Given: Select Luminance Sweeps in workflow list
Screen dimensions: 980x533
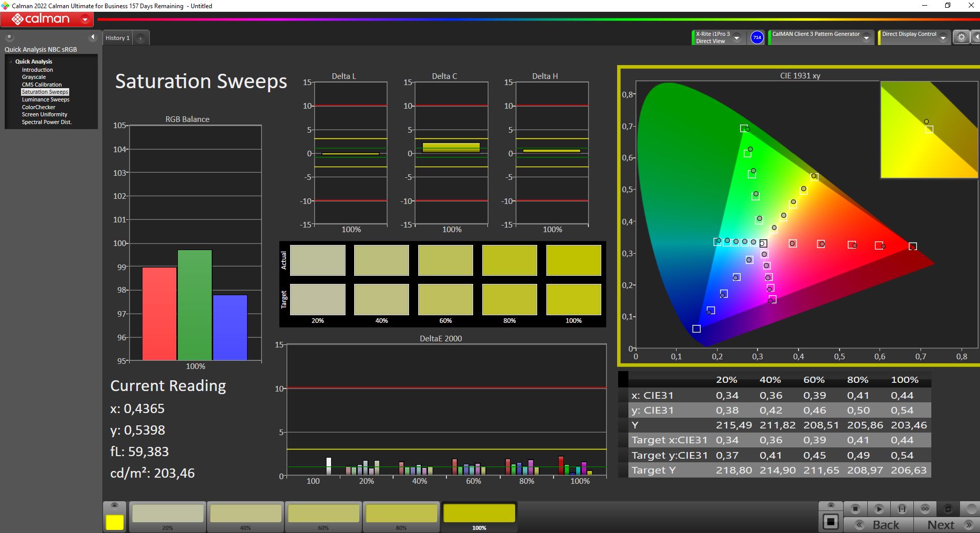Looking at the screenshot, I should [x=46, y=99].
